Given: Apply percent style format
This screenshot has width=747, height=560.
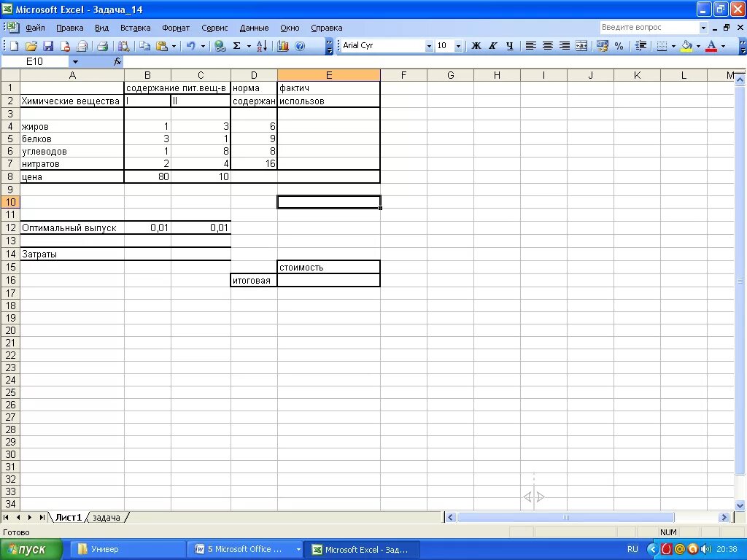Looking at the screenshot, I should [619, 46].
